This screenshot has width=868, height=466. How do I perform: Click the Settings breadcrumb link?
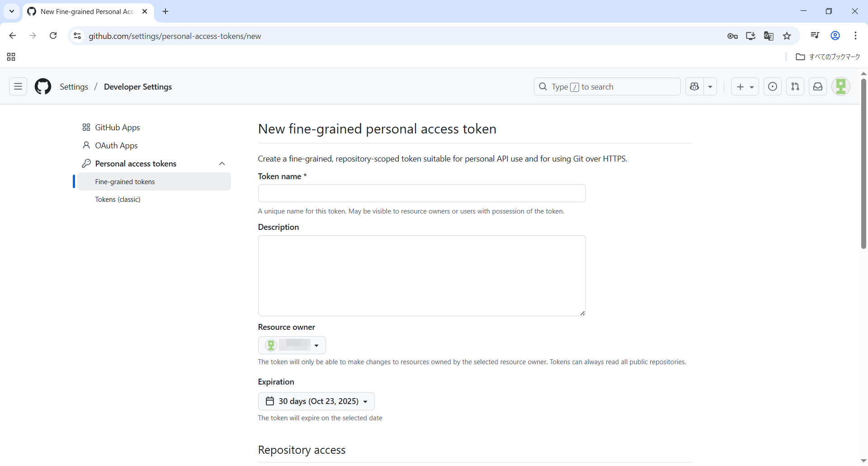(x=74, y=87)
